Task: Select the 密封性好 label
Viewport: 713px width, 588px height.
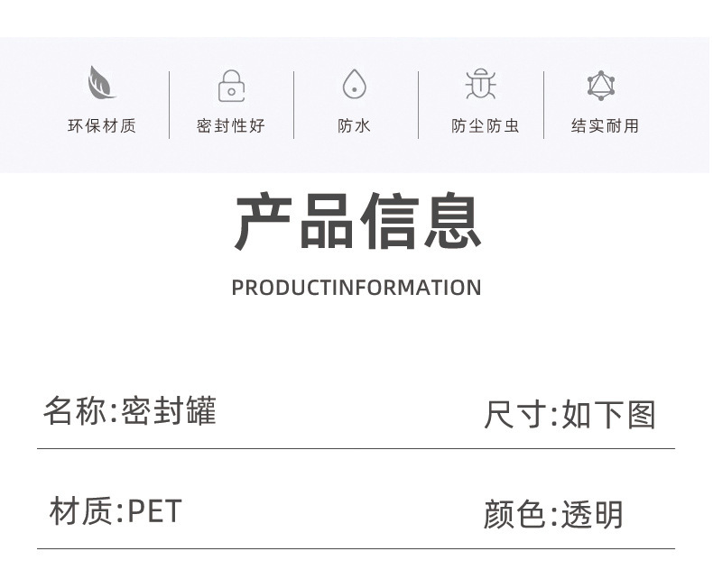Action: [x=231, y=126]
